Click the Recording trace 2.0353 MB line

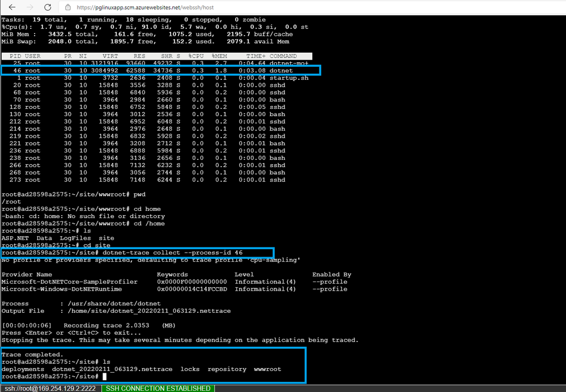(x=88, y=325)
